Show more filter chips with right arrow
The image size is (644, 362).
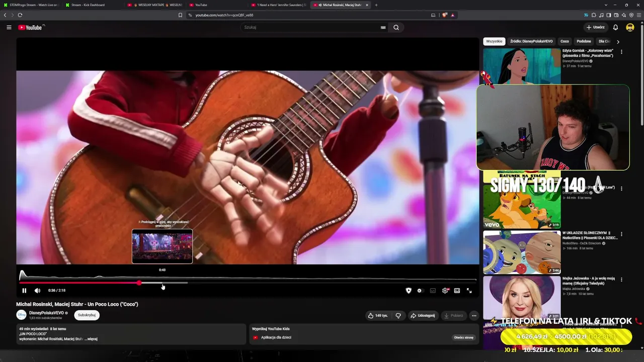tap(618, 41)
